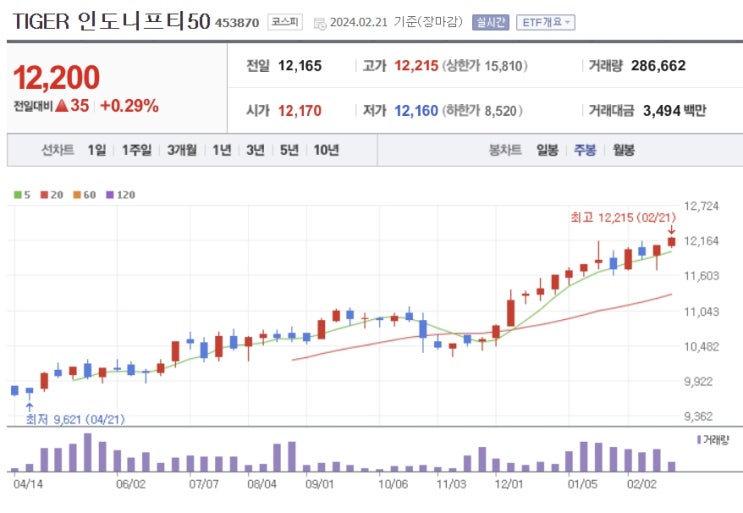Click the red arrow at the 최고 marker
Screen dimensions: 743x513
pos(672,230)
